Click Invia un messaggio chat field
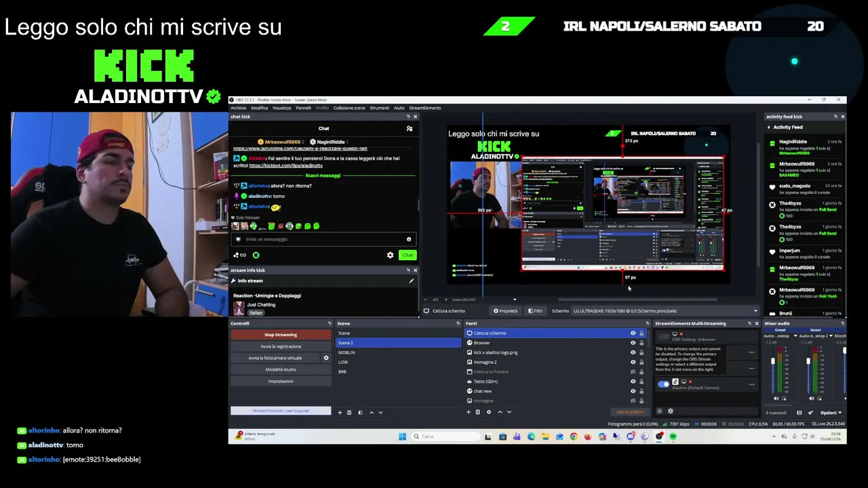This screenshot has height=488, width=868. 323,239
